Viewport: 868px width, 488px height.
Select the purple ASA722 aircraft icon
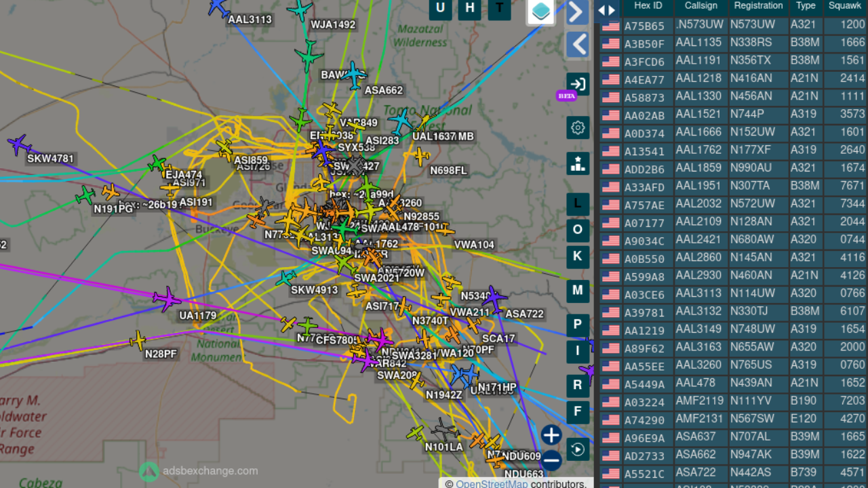click(494, 298)
